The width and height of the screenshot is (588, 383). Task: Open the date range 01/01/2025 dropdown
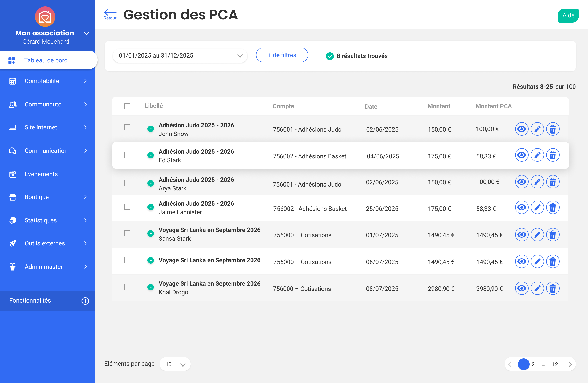[x=180, y=56]
